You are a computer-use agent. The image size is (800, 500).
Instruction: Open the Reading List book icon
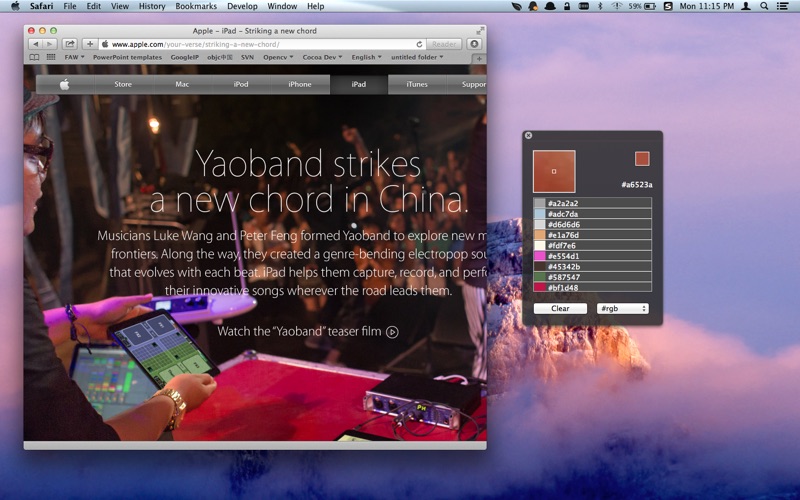point(34,57)
